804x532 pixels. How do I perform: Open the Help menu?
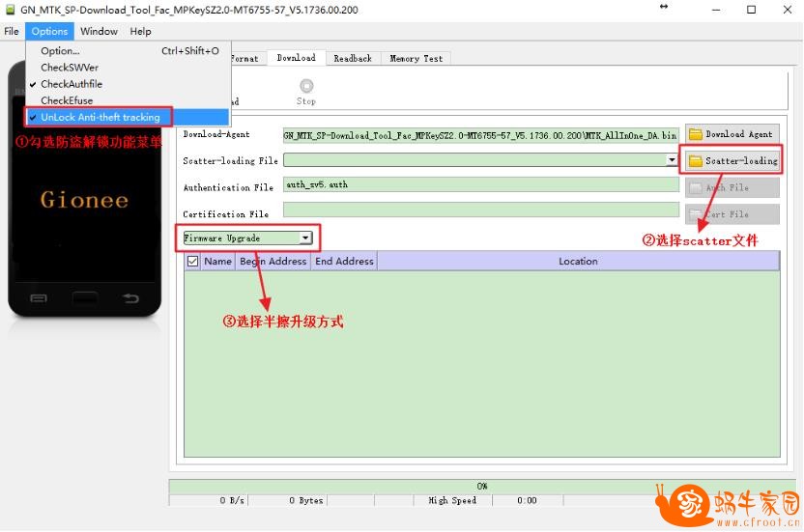(140, 31)
